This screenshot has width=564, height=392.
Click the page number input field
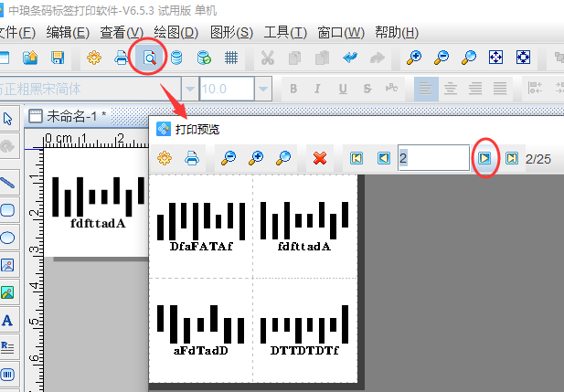tap(432, 158)
